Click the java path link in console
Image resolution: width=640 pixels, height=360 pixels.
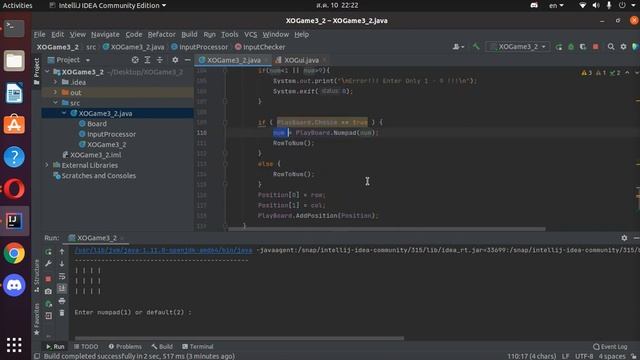coord(163,250)
